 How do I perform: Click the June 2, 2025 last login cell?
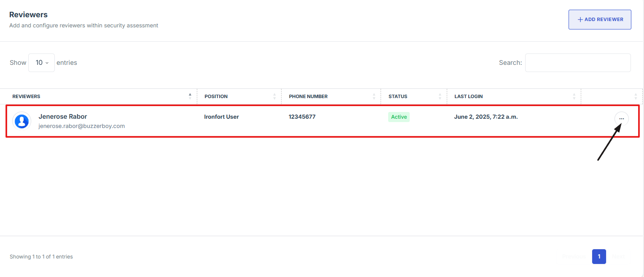click(486, 117)
